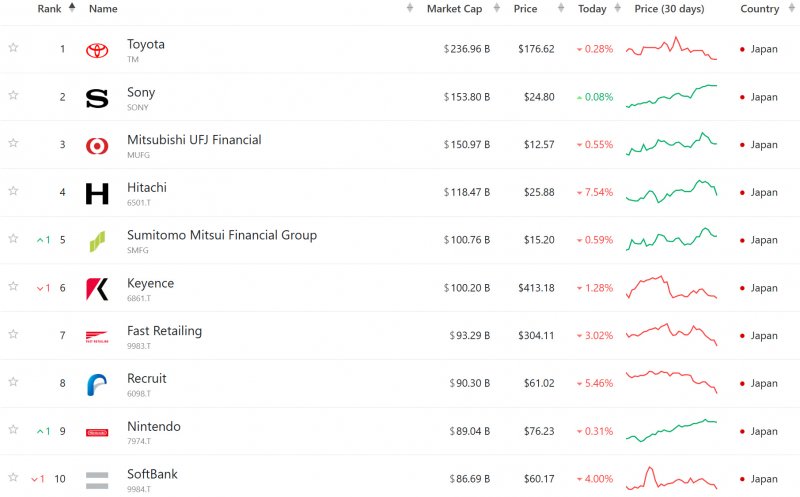Toggle the favorite star for Toyota
800x497 pixels.
point(13,47)
